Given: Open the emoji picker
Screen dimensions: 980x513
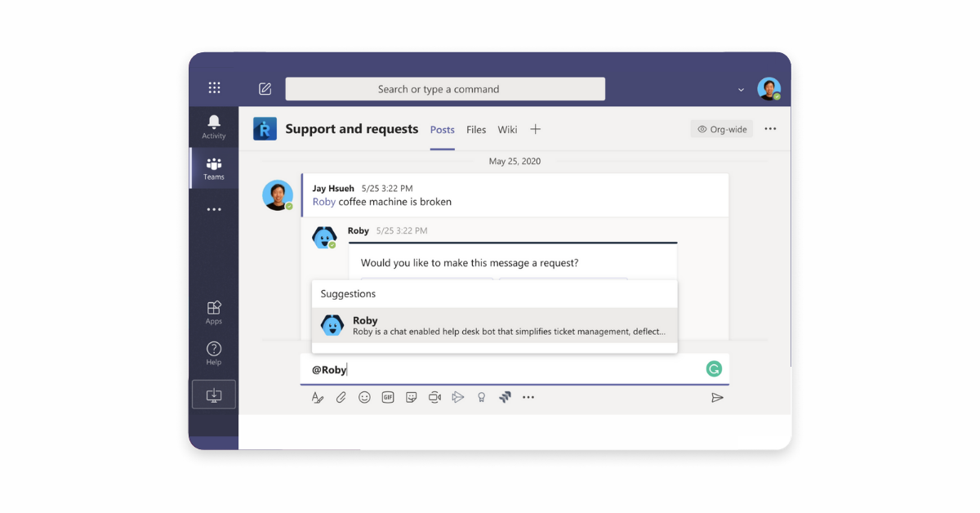Looking at the screenshot, I should [x=364, y=398].
